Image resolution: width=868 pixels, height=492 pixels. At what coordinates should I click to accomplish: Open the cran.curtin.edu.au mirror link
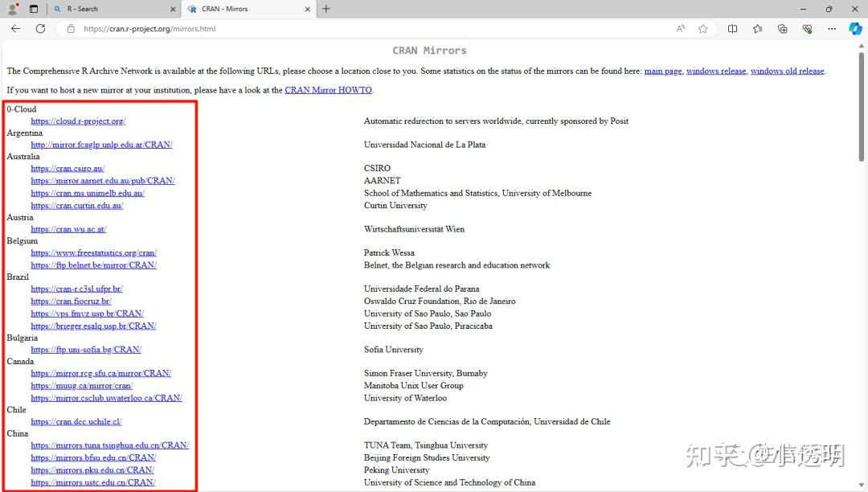click(x=77, y=205)
